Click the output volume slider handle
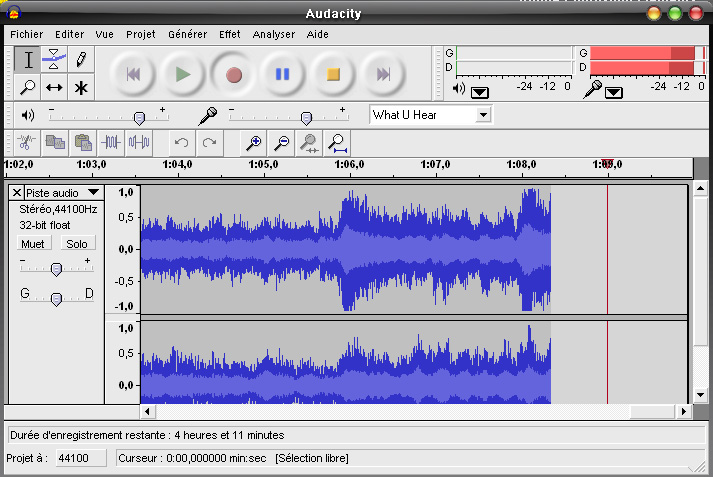 pyautogui.click(x=139, y=118)
